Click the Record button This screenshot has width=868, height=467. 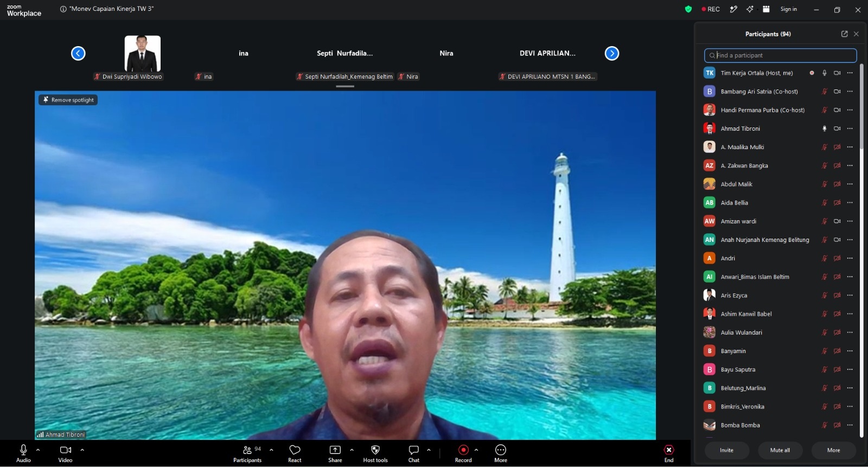click(463, 453)
